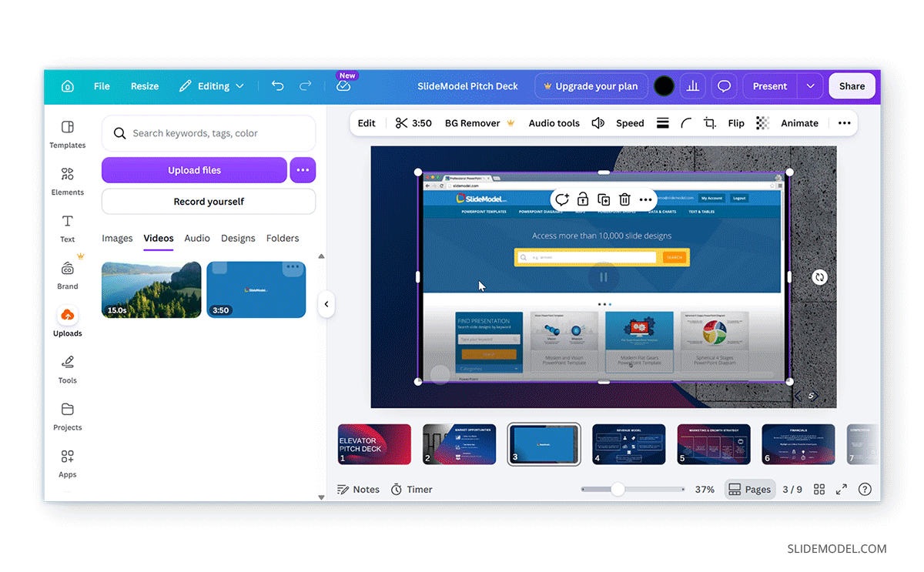Click the SlideModel Pitch Deck title

(x=467, y=86)
